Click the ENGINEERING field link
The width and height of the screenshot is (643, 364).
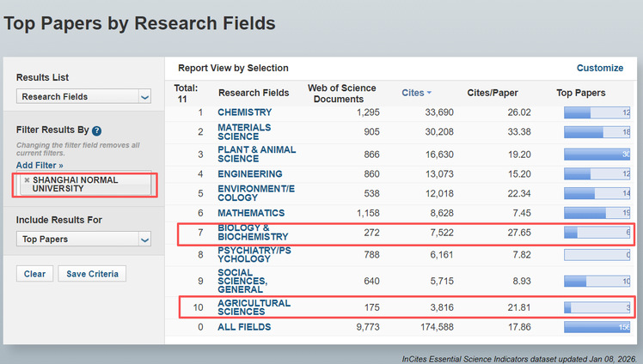pos(251,174)
